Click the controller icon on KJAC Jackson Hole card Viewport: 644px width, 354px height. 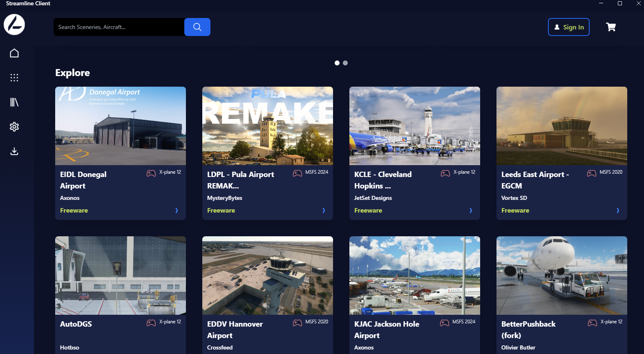[x=445, y=323]
